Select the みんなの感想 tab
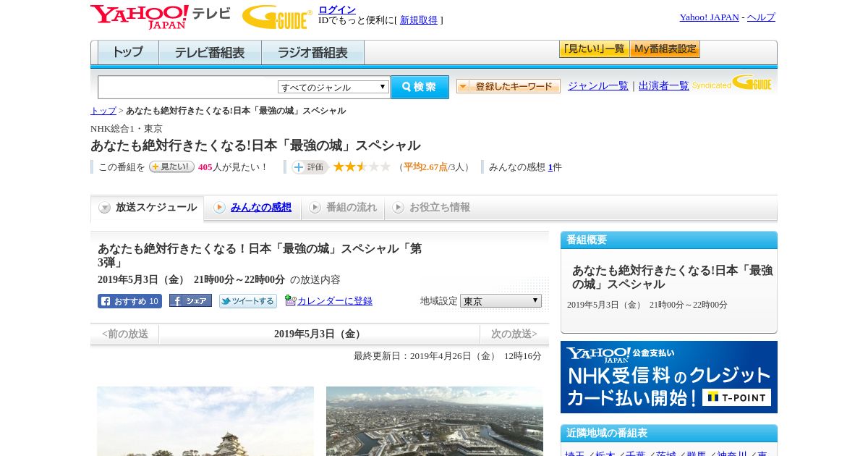Viewport: 868px width, 456px height. pos(252,208)
